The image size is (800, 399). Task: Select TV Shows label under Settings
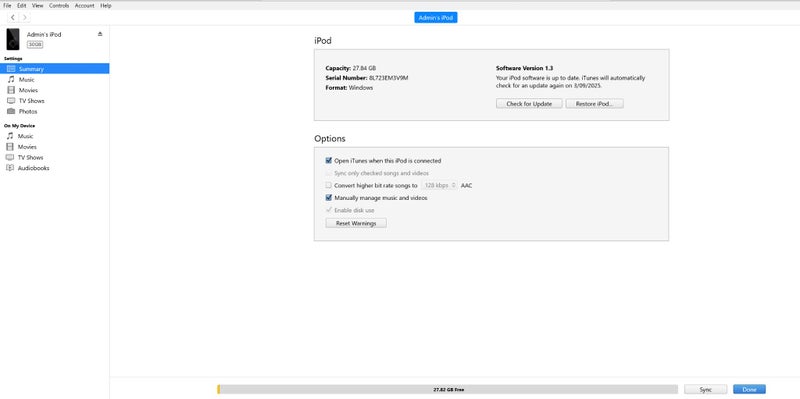click(x=32, y=101)
